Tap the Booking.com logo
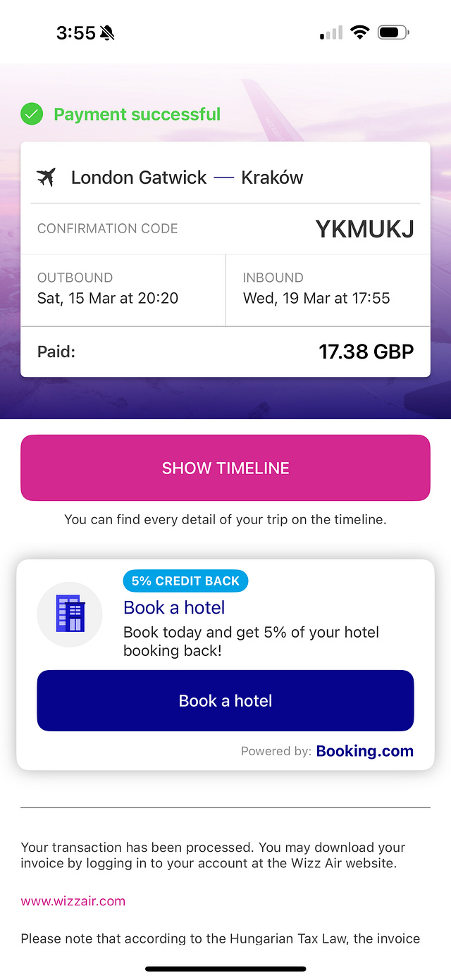The width and height of the screenshot is (451, 980). (365, 751)
